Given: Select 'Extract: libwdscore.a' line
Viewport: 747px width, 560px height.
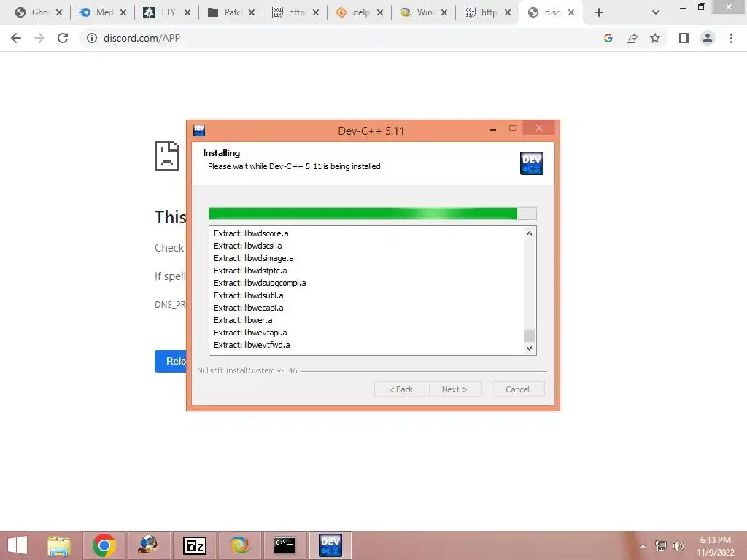Looking at the screenshot, I should [x=251, y=233].
